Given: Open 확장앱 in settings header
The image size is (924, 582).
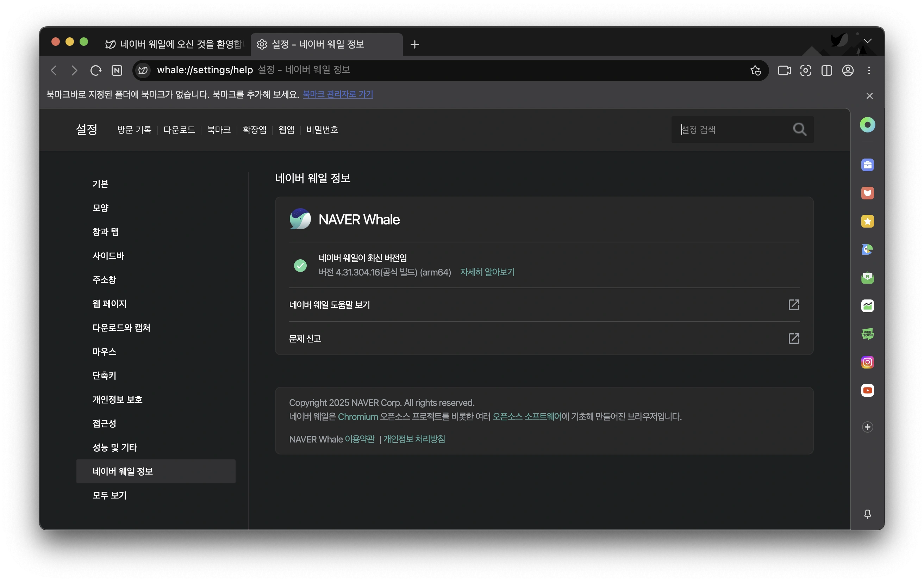Looking at the screenshot, I should [x=254, y=130].
